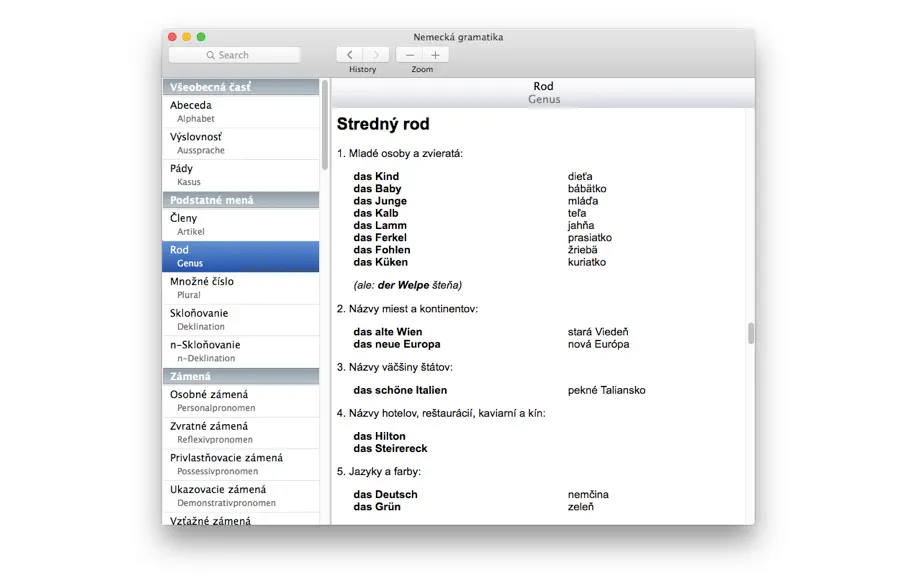This screenshot has width=922, height=576.
Task: Open the Abeceda chapter
Action: click(x=241, y=111)
